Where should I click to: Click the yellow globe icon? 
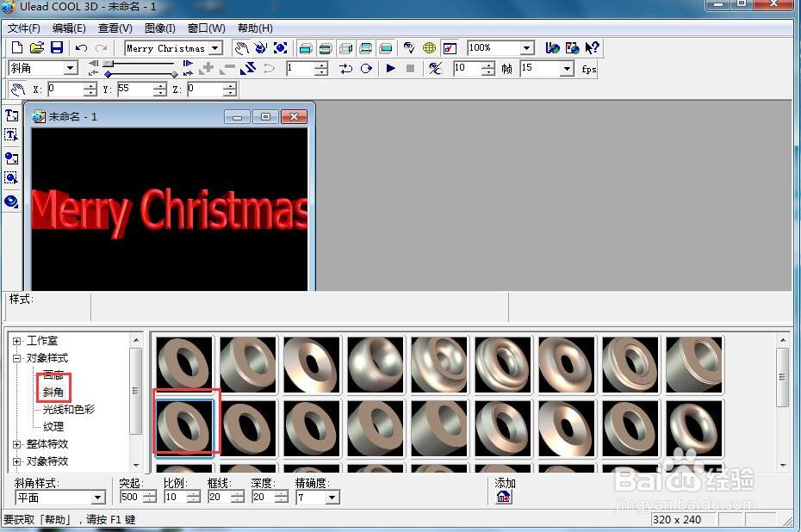429,48
